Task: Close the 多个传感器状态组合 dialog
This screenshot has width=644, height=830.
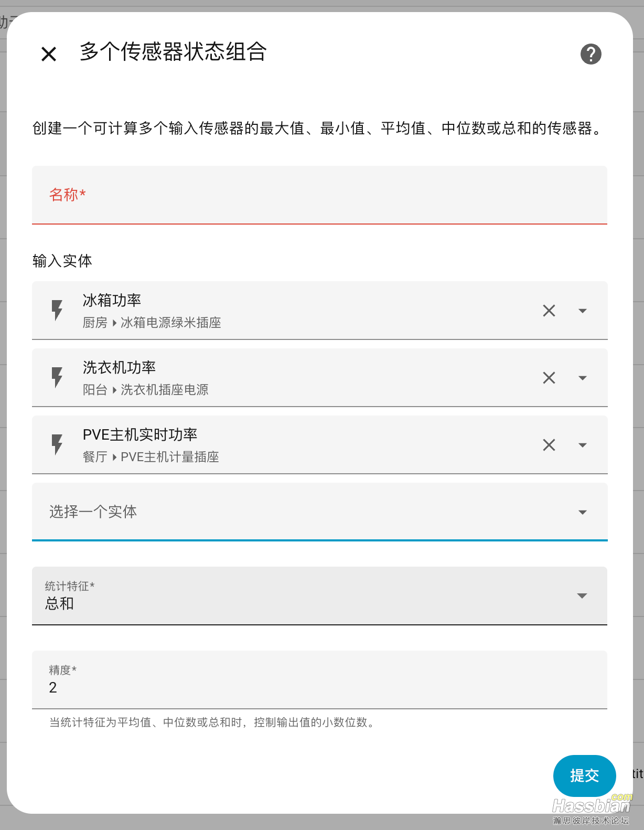Action: 49,54
